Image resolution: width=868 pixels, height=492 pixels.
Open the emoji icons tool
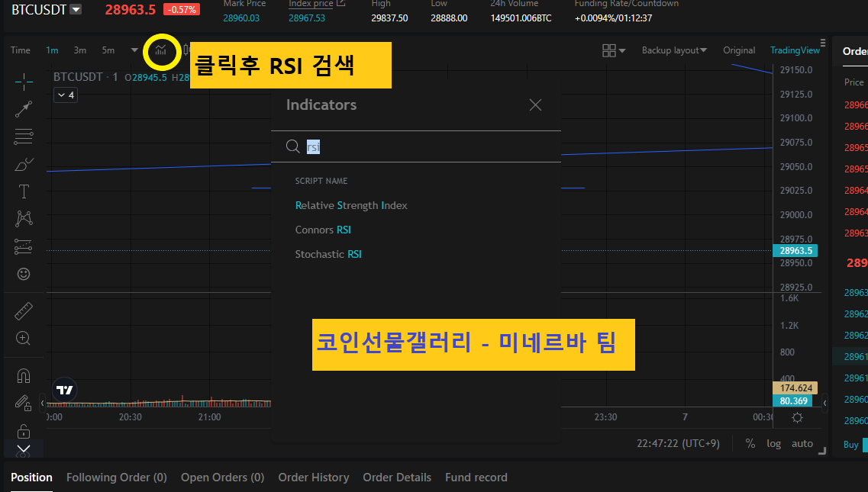coord(23,274)
